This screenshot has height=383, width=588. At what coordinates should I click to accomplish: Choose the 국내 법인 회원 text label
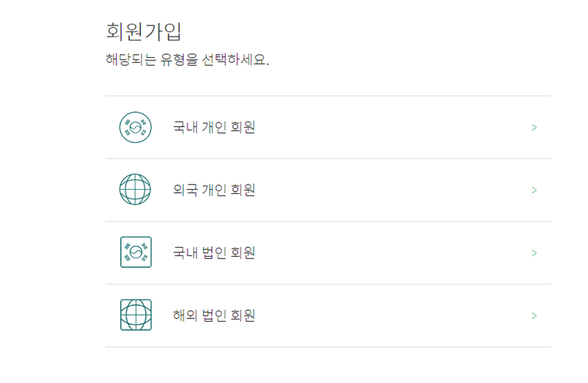pos(214,253)
